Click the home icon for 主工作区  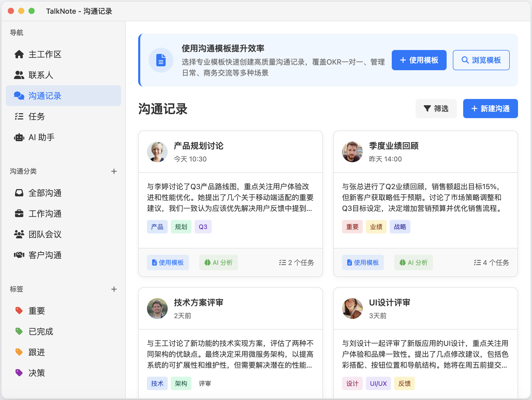19,54
